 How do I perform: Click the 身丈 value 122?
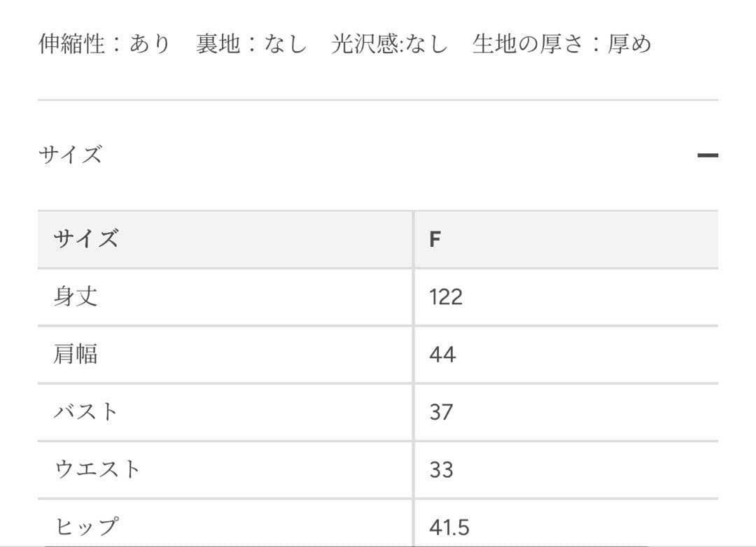446,297
